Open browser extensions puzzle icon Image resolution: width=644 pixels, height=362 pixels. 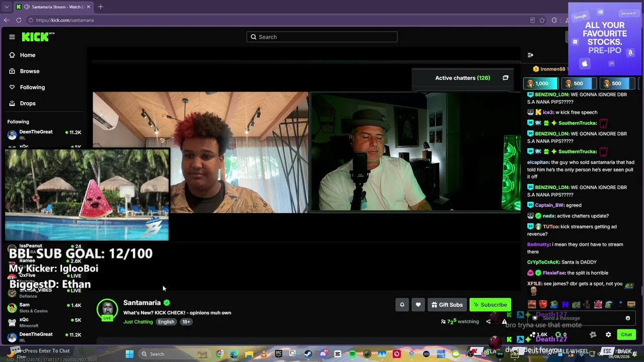coord(554,20)
